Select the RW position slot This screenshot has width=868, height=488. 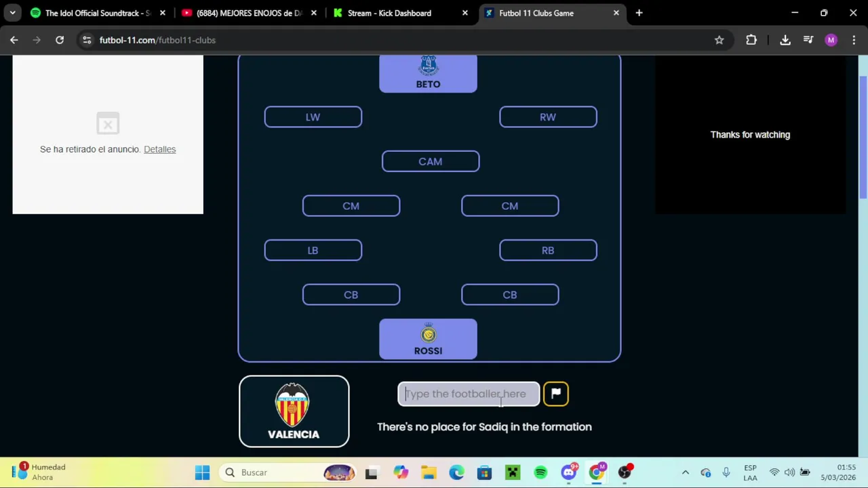click(548, 117)
